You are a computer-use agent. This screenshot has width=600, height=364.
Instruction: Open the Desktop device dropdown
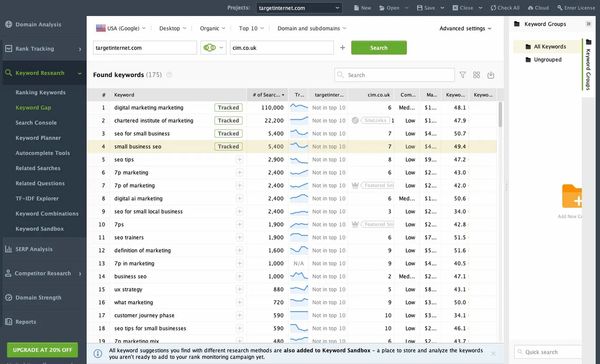[172, 28]
